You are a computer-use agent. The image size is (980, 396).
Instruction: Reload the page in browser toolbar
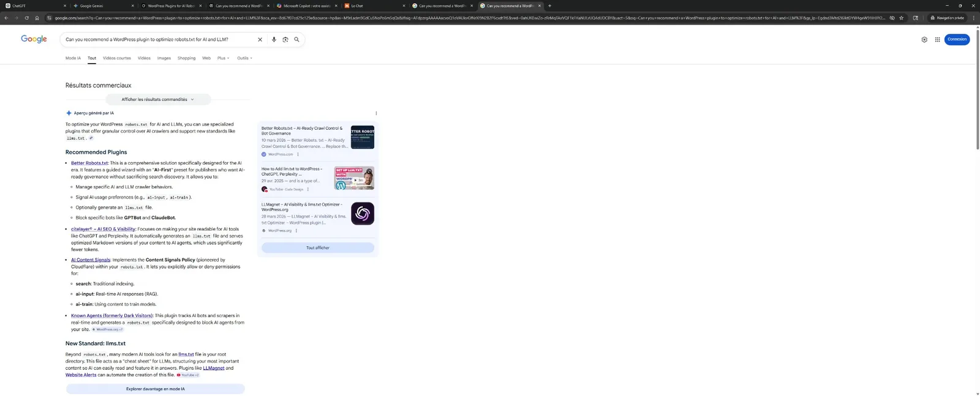(26, 18)
